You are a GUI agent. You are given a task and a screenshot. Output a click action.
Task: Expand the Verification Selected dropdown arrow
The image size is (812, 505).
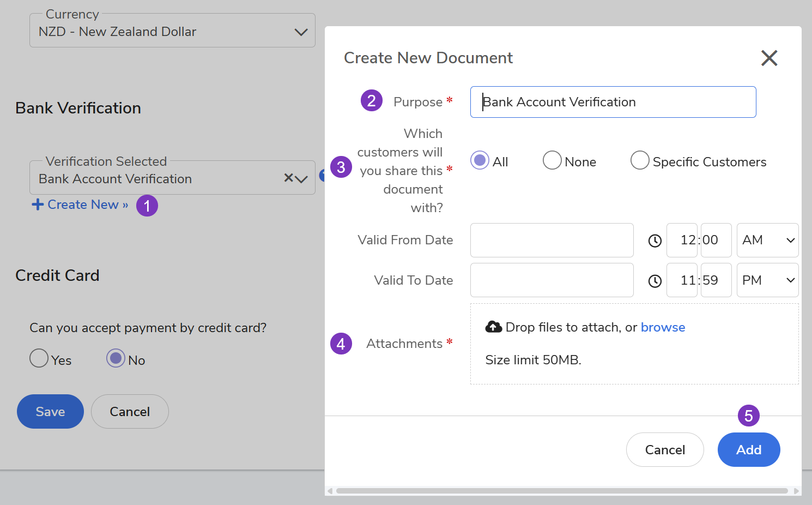click(x=302, y=179)
